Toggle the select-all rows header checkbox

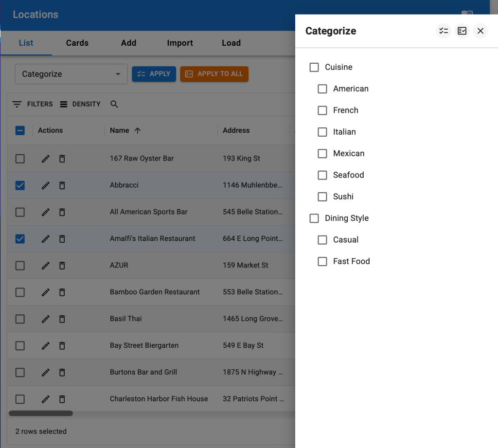click(20, 130)
